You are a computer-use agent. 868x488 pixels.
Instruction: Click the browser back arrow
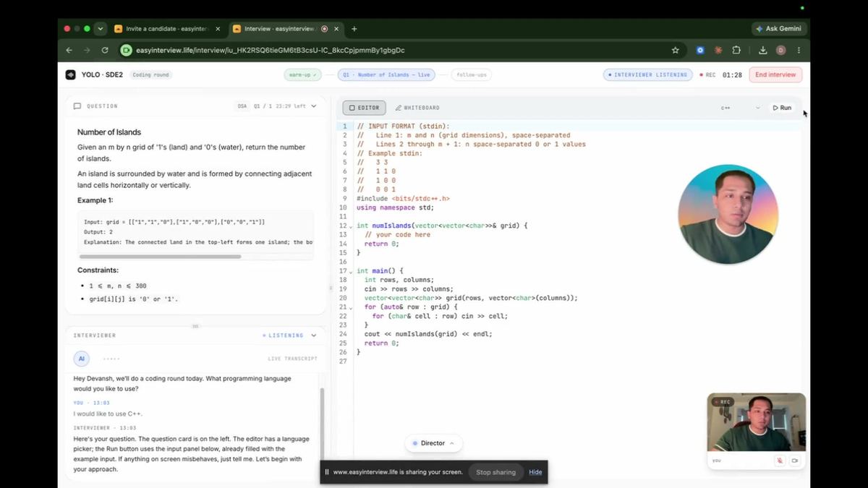coord(69,51)
